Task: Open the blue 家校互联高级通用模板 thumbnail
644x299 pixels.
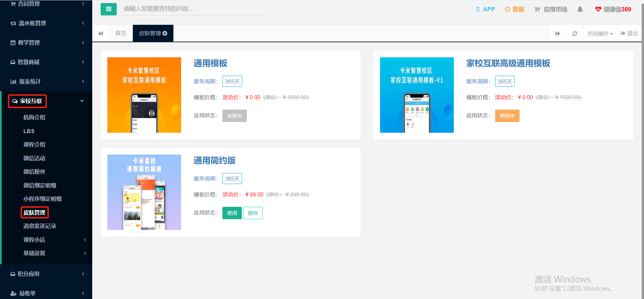Action: [x=417, y=95]
